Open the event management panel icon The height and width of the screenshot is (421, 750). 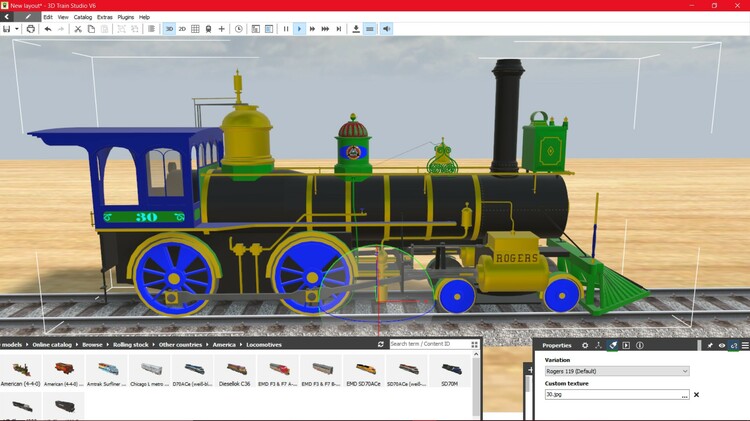pos(256,29)
